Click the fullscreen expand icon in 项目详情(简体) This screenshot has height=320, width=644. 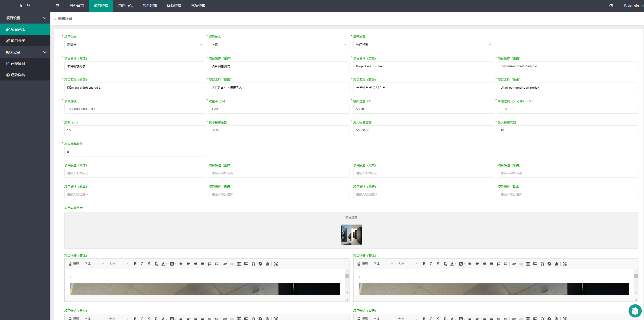tap(276, 264)
